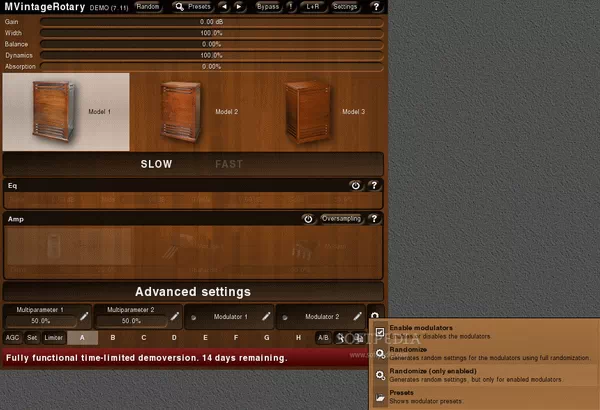
Task: Toggle the Bypass button
Action: tap(268, 7)
